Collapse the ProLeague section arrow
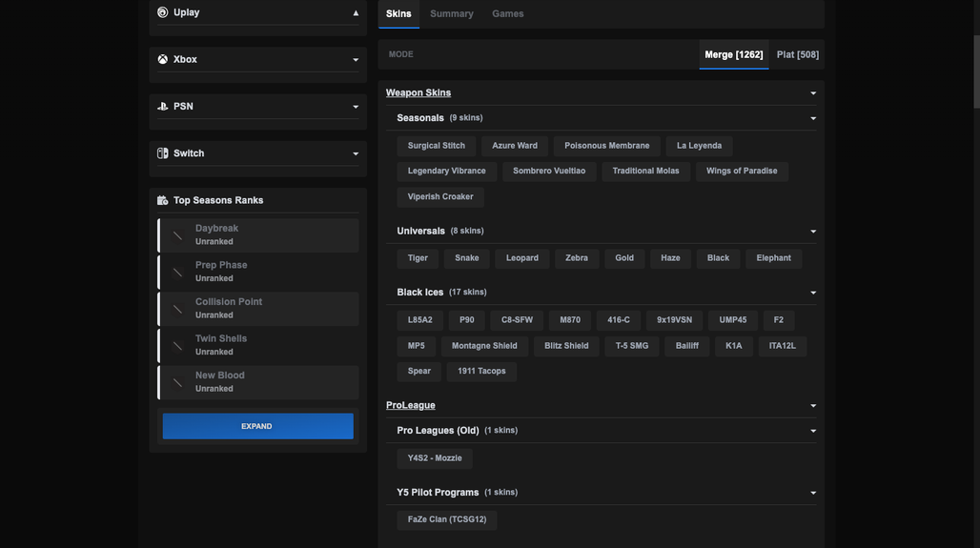 pyautogui.click(x=813, y=406)
